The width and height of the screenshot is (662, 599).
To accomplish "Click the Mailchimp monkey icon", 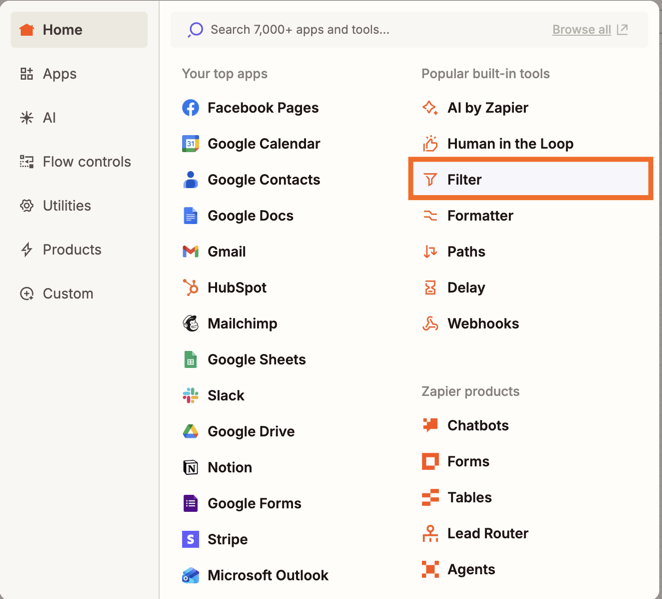I will 190,323.
